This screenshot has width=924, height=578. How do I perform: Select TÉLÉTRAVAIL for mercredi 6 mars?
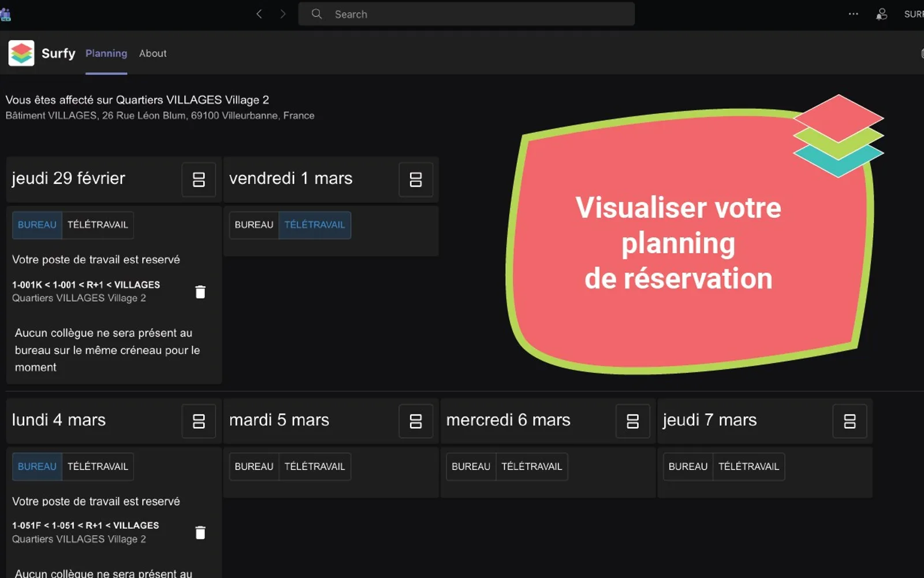(532, 466)
